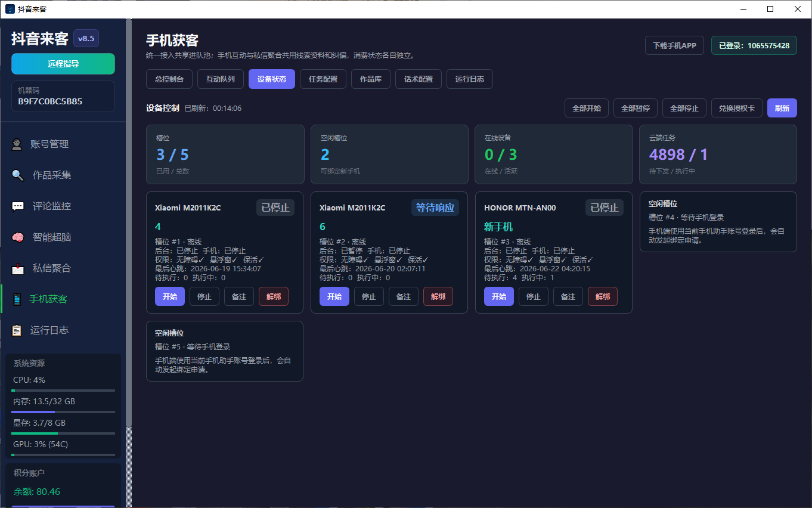Open 智能超脑 in the sidebar

click(x=63, y=237)
